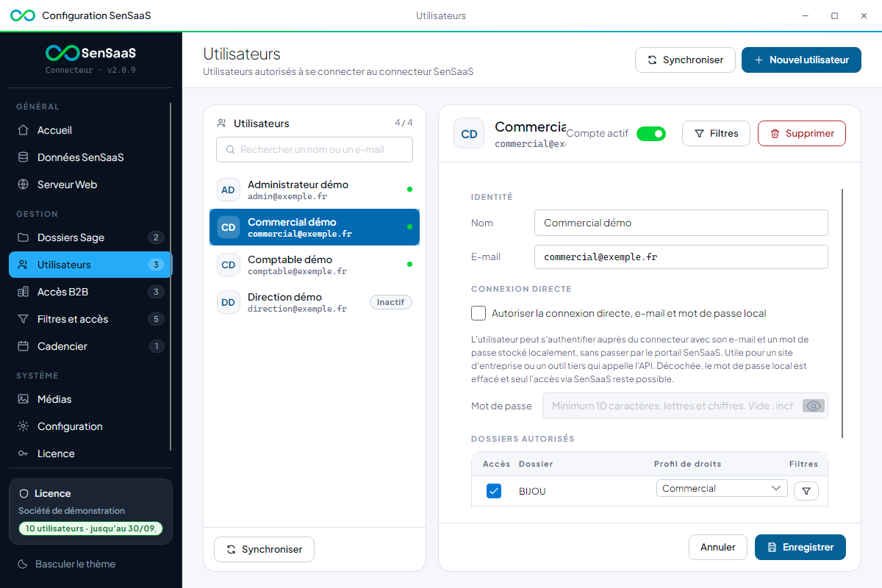Open the Accueil home page
The image size is (882, 588).
(x=90, y=130)
